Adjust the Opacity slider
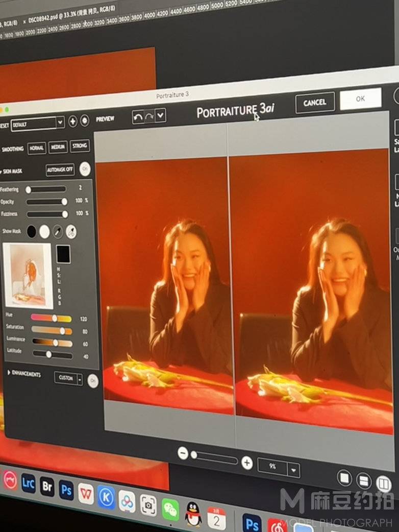The width and height of the screenshot is (399, 532). pyautogui.click(x=47, y=202)
